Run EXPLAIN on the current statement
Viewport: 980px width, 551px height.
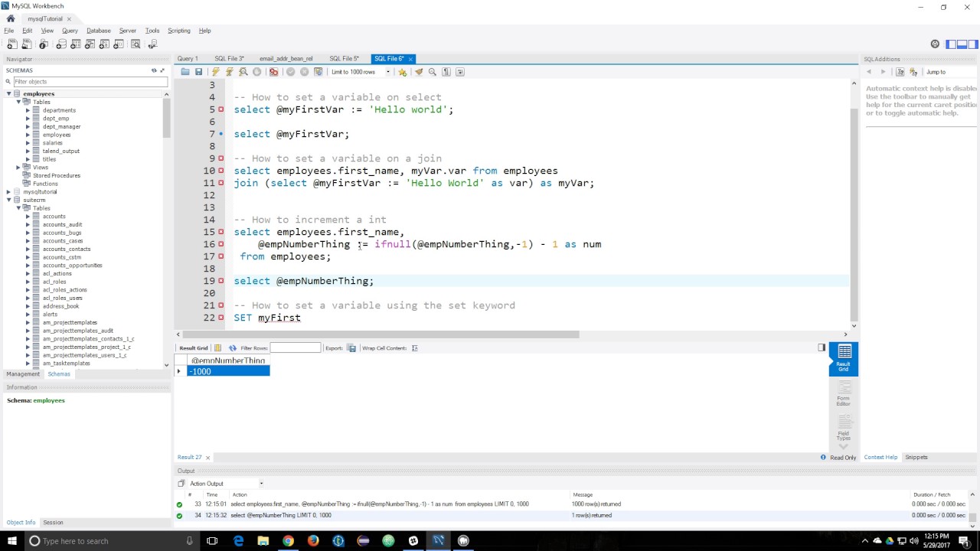click(243, 71)
